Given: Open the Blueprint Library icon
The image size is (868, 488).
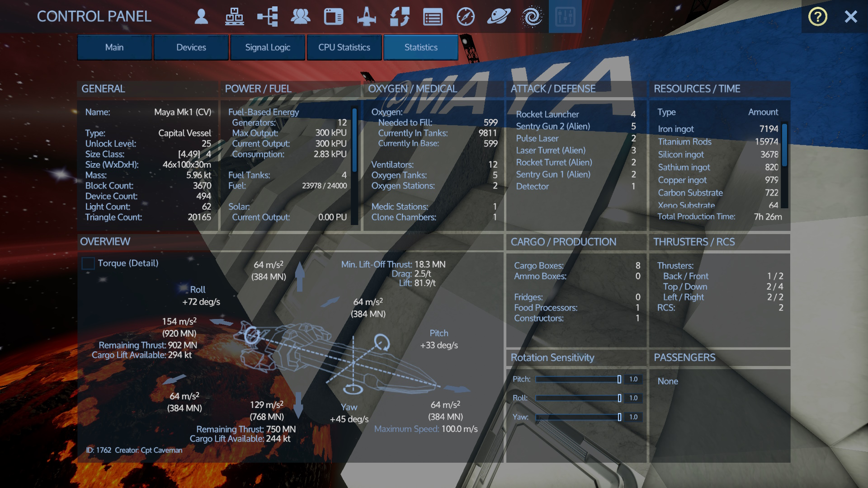Looking at the screenshot, I should point(400,17).
